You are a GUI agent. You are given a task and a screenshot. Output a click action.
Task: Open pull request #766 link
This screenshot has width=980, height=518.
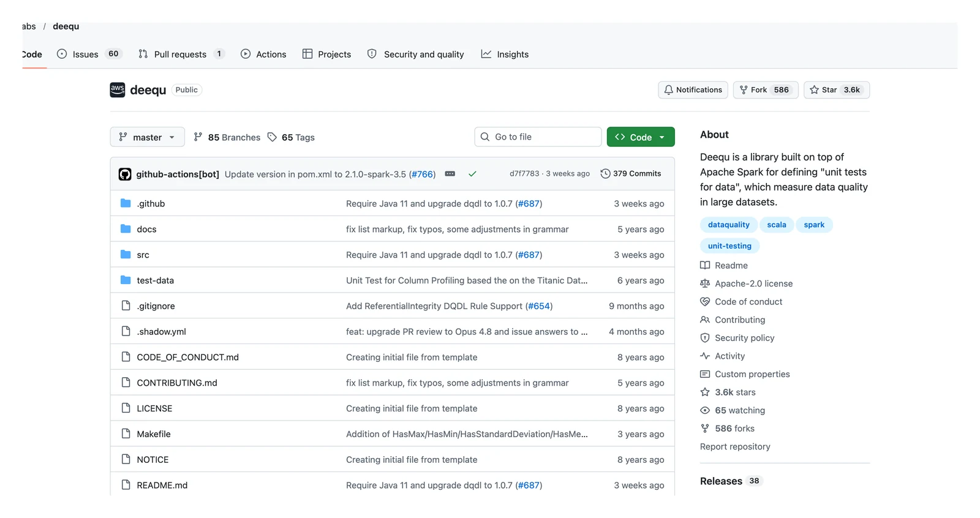point(422,174)
